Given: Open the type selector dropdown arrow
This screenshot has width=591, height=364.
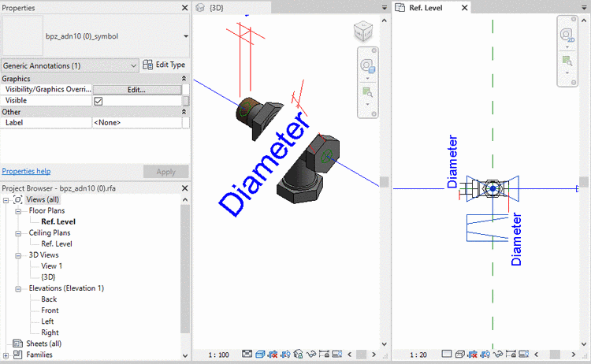Looking at the screenshot, I should click(186, 36).
